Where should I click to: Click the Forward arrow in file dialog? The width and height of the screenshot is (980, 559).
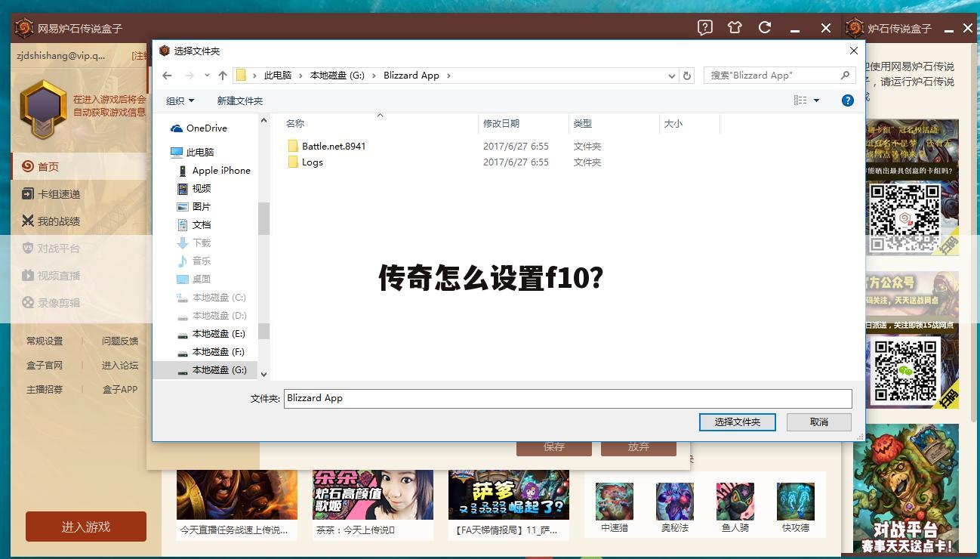(189, 76)
